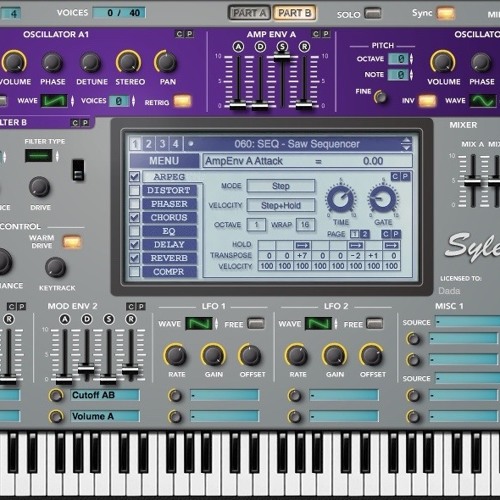Toggle LFO 1 Free button
Viewport: 500px width, 500px height.
pyautogui.click(x=257, y=323)
